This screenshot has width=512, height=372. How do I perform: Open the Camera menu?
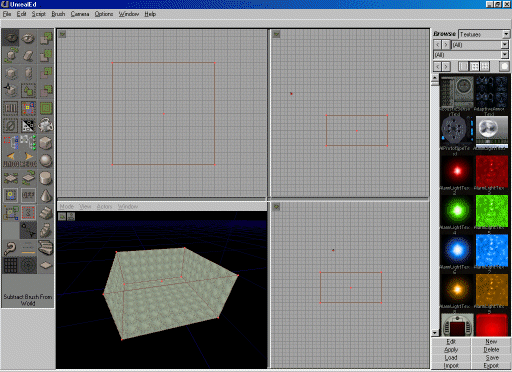click(x=80, y=14)
